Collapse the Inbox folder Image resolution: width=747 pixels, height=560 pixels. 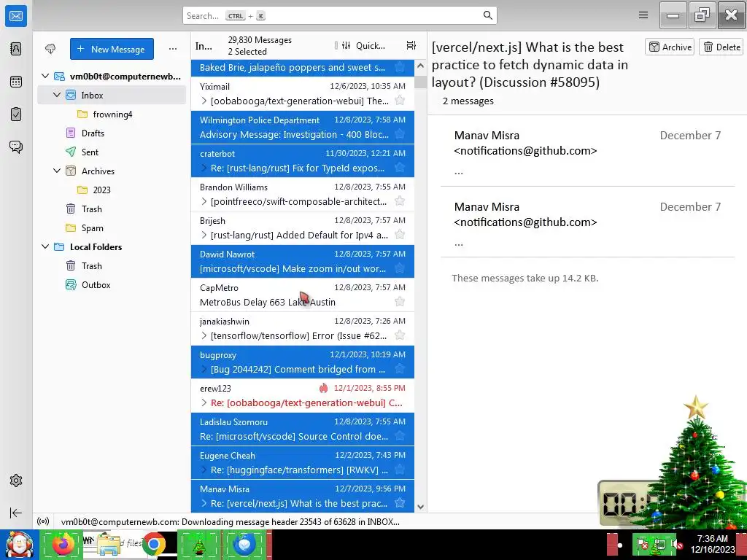coord(57,95)
